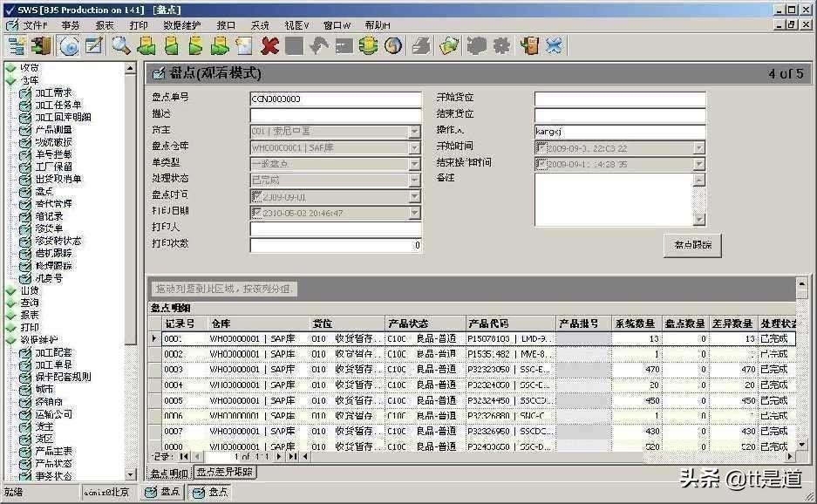Open the 出货取消单 tree item

[x=58, y=180]
